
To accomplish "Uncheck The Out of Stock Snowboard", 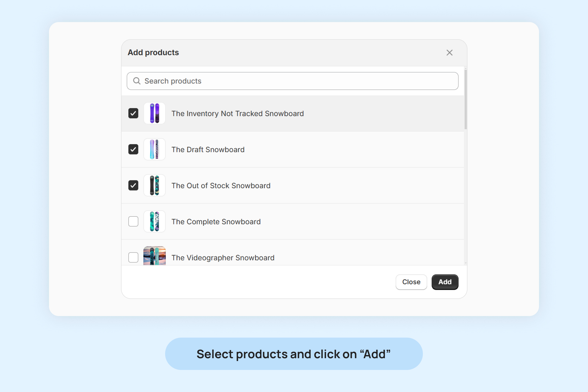I will (133, 185).
